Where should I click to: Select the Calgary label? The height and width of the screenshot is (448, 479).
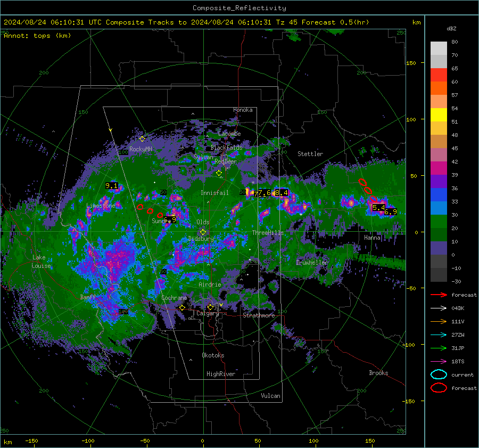(x=208, y=313)
